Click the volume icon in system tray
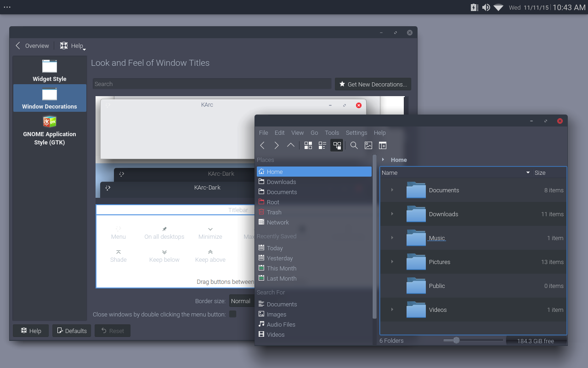The image size is (588, 368). [486, 7]
